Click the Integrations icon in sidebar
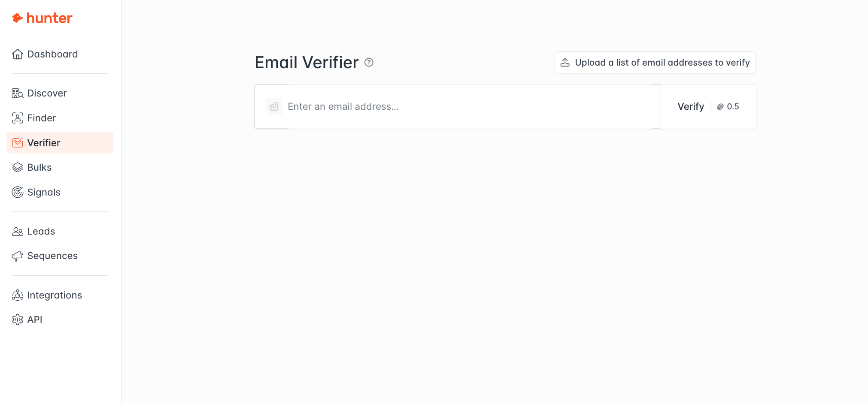Screen dimensions: 868x404 (18, 295)
